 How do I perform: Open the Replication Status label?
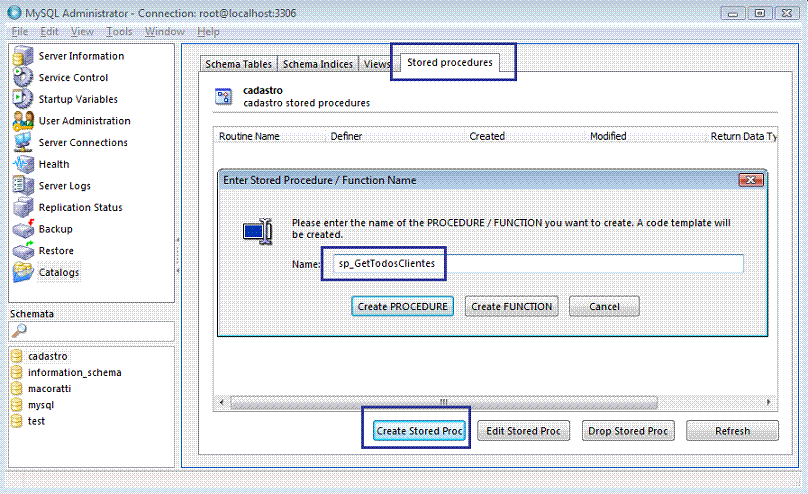click(x=80, y=207)
